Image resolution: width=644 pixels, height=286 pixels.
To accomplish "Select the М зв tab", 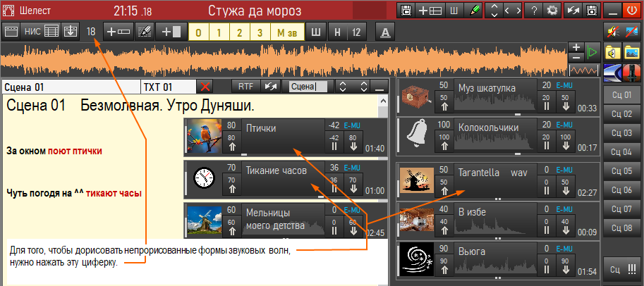I will [x=287, y=32].
